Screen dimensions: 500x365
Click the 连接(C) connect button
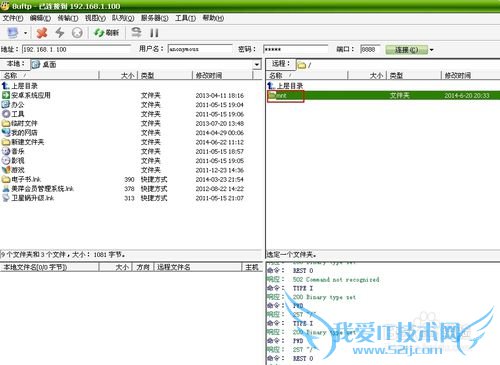coord(406,50)
